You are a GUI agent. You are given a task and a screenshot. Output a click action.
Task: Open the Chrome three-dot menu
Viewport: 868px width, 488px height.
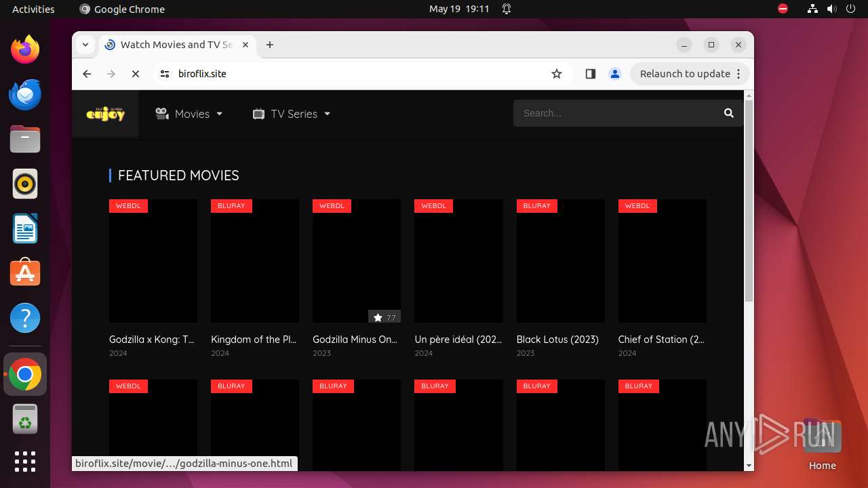click(739, 74)
